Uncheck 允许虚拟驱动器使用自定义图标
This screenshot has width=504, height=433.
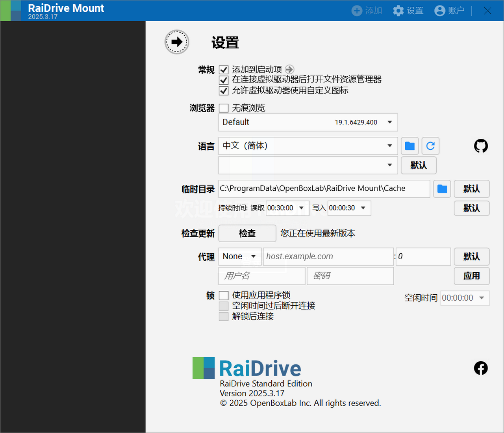(x=224, y=91)
